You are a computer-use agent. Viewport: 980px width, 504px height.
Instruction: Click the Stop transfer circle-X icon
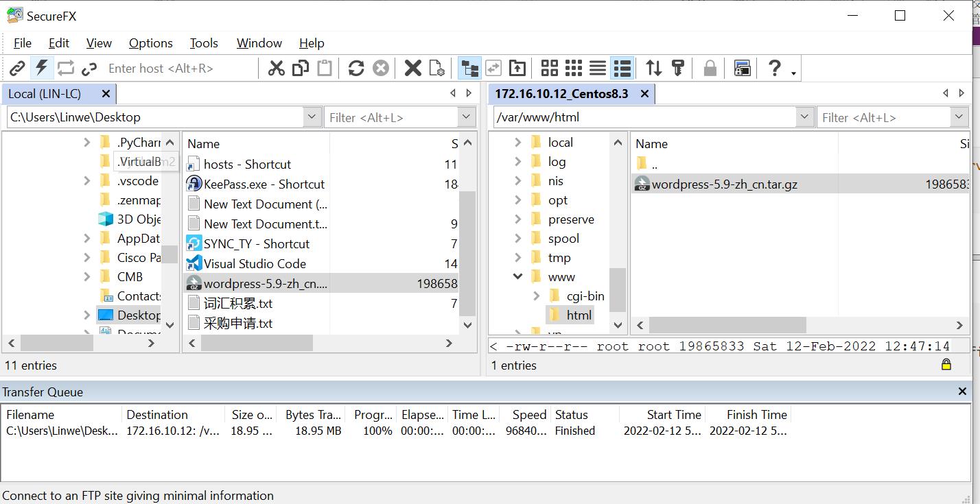pyautogui.click(x=380, y=68)
